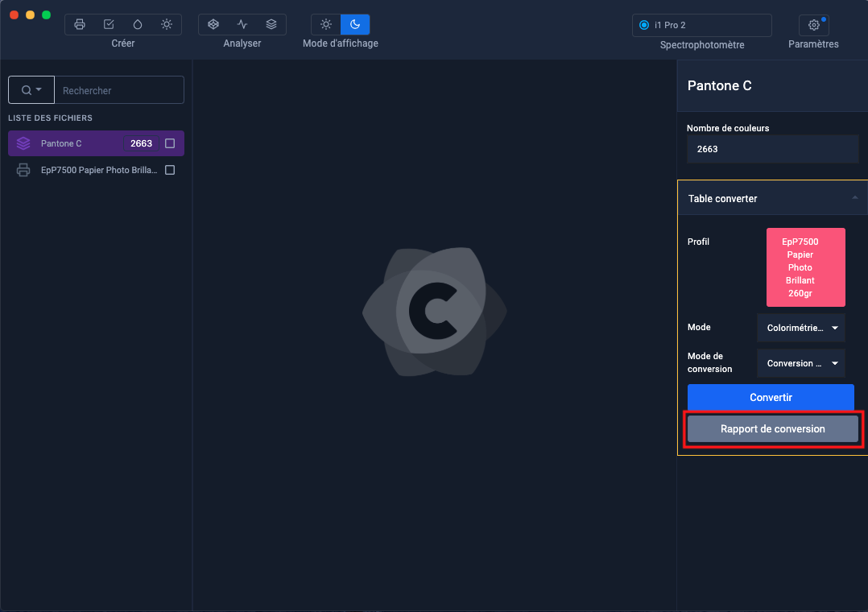Viewport: 868px width, 612px height.
Task: Click the Pantone C panel title
Action: click(x=719, y=86)
